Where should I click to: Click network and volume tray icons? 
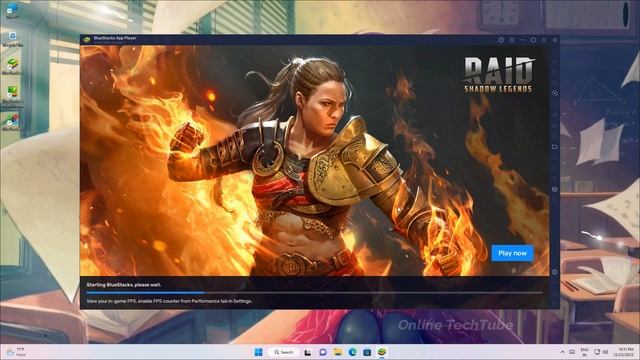601,352
